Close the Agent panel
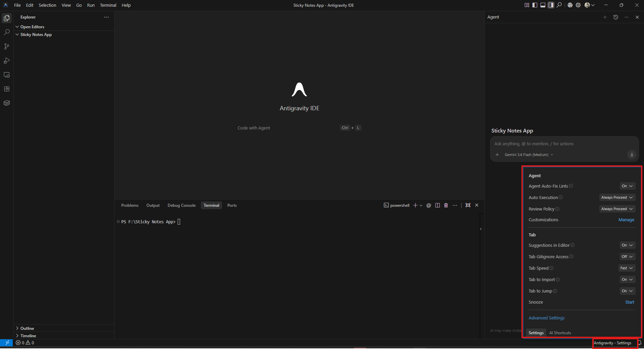 pos(637,17)
